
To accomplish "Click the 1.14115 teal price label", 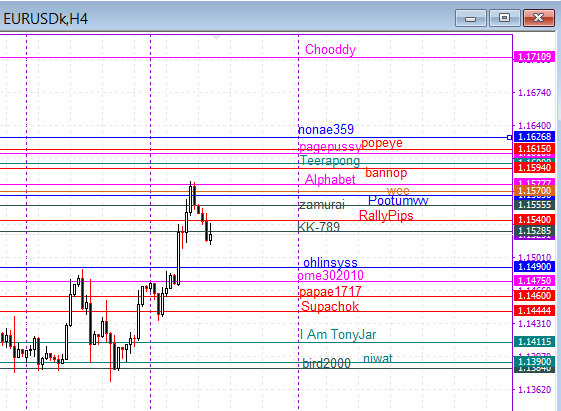I will [534, 342].
